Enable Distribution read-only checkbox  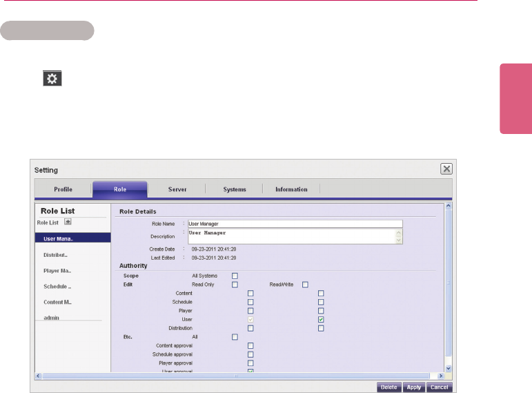pos(250,328)
